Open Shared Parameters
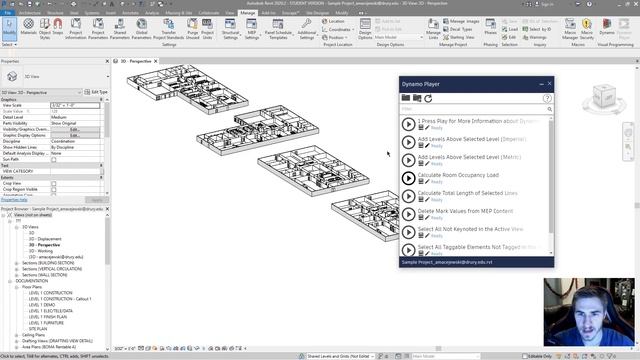Image resolution: width=640 pixels, height=360 pixels. [120, 29]
